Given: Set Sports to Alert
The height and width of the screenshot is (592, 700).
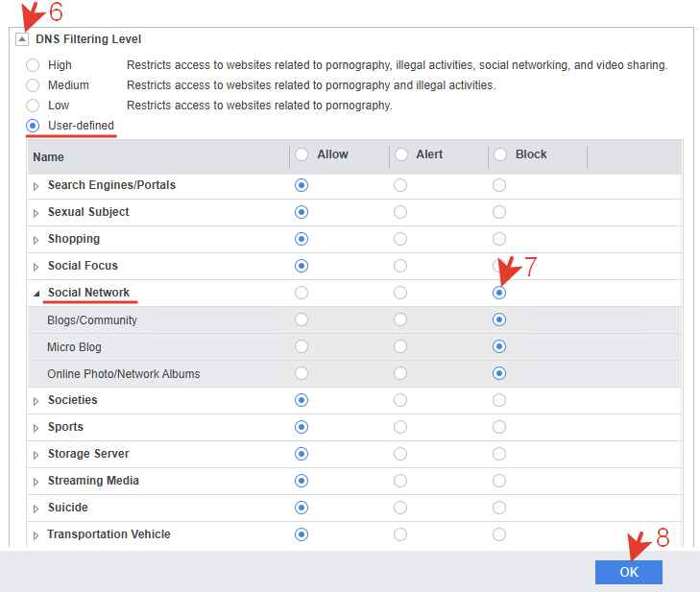Looking at the screenshot, I should [x=400, y=427].
